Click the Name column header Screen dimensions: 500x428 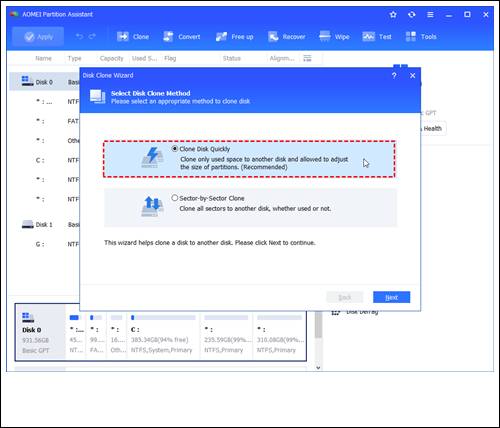click(x=43, y=58)
